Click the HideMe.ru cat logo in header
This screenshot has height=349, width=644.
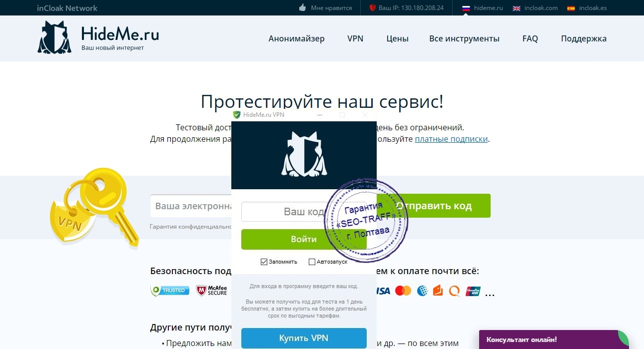[54, 37]
